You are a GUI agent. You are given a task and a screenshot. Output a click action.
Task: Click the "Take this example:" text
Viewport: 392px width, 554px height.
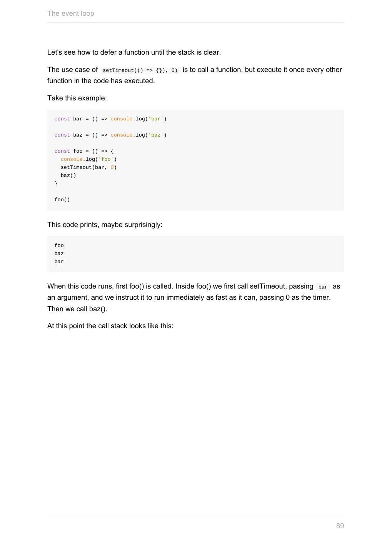77,98
